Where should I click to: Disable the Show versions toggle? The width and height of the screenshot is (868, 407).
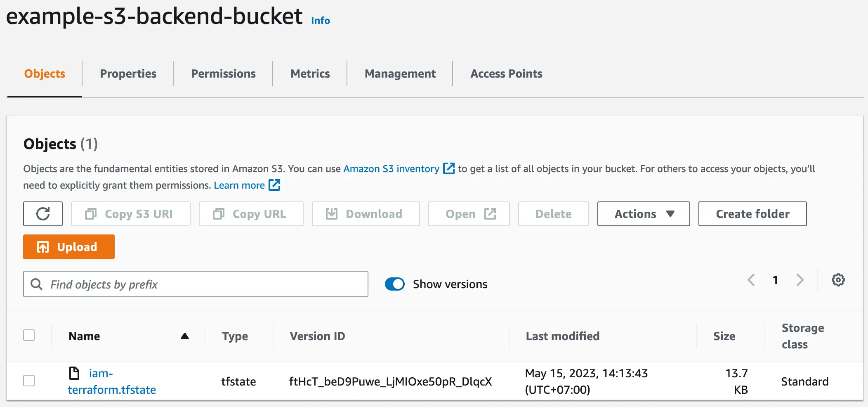[x=395, y=284]
